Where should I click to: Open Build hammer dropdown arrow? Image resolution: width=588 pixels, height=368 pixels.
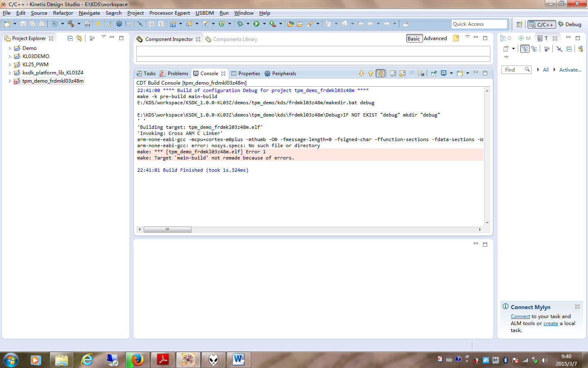[79, 24]
